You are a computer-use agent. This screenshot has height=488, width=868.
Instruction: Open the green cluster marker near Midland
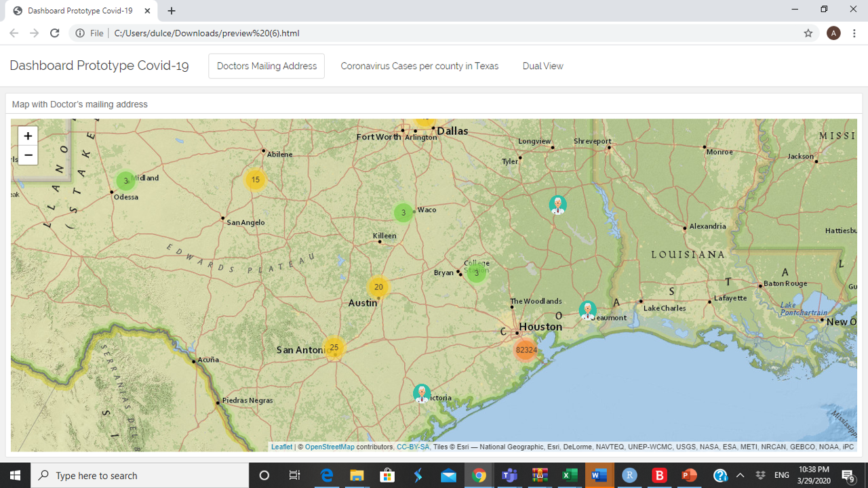[125, 181]
